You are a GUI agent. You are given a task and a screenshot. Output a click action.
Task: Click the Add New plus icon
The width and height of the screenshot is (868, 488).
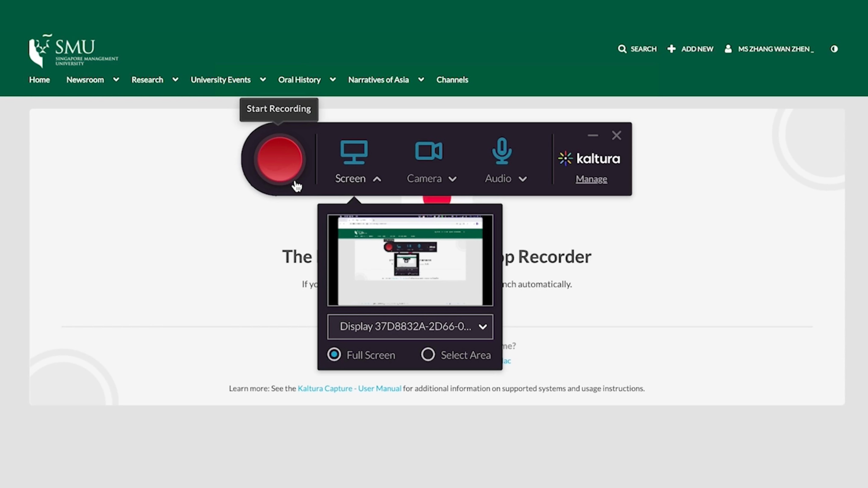[671, 49]
